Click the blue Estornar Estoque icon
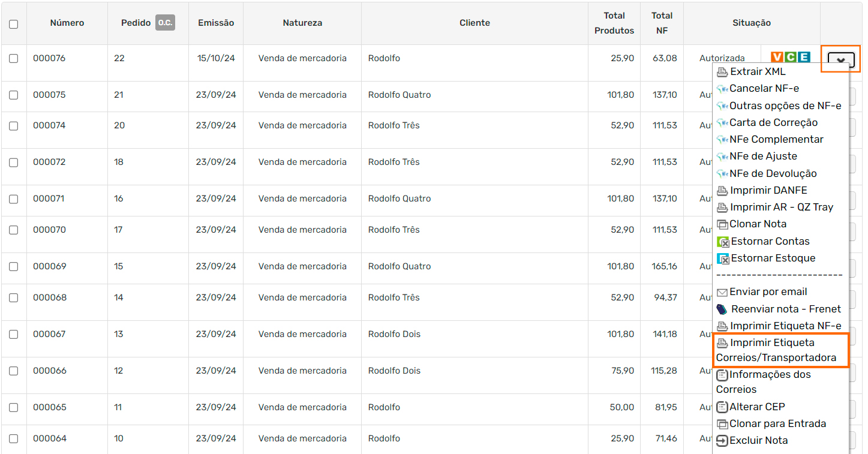 point(723,258)
